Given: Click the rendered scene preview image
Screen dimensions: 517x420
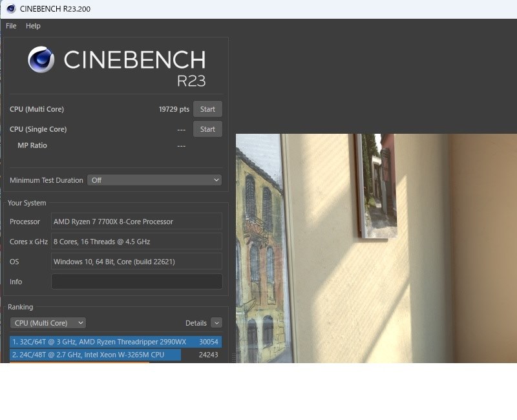Looking at the screenshot, I should (x=376, y=248).
